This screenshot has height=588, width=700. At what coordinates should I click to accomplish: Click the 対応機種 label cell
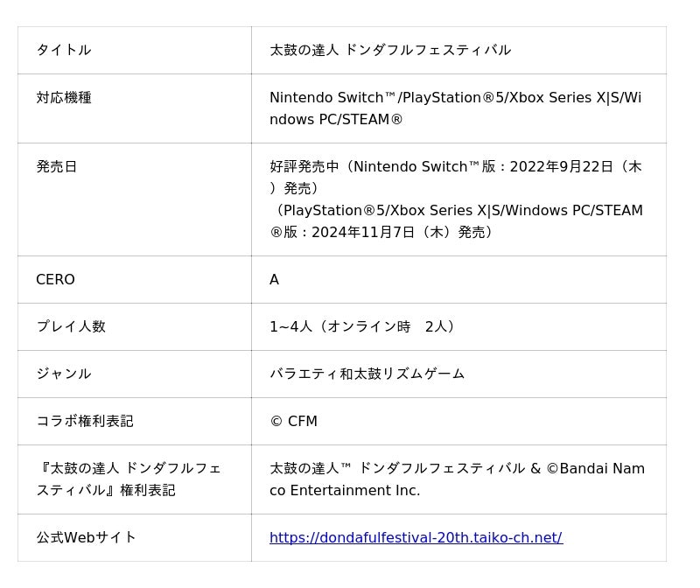click(x=63, y=97)
